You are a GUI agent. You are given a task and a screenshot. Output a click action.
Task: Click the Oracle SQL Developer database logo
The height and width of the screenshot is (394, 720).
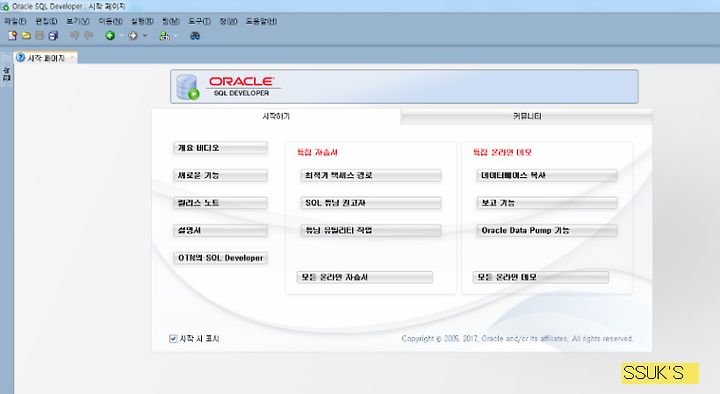click(187, 87)
